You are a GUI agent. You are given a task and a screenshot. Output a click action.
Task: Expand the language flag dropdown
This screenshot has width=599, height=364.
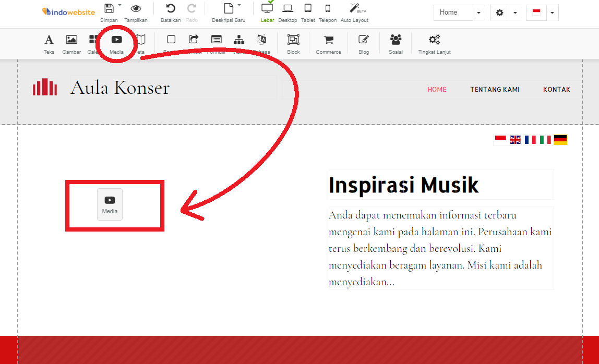point(552,12)
